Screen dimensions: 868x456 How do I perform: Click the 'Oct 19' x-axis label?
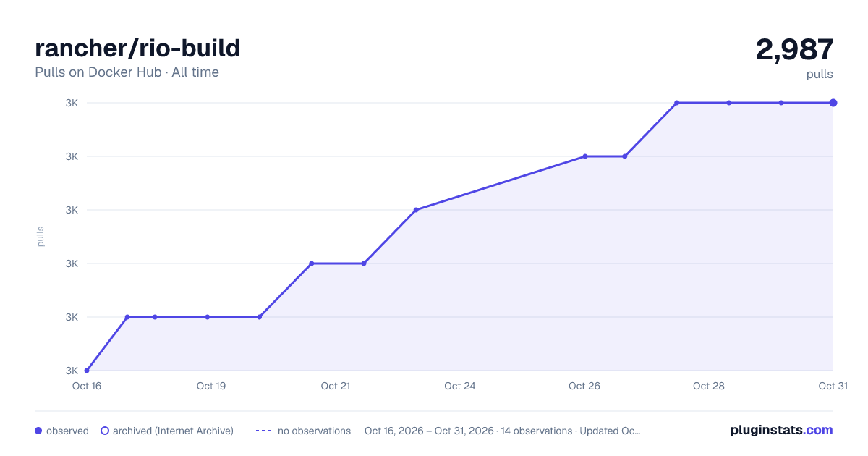(x=211, y=386)
